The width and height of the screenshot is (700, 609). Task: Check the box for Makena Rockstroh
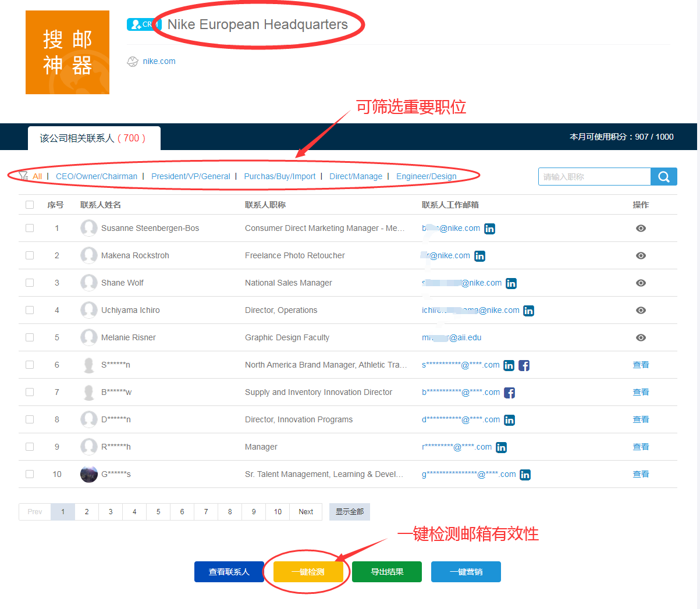click(30, 255)
